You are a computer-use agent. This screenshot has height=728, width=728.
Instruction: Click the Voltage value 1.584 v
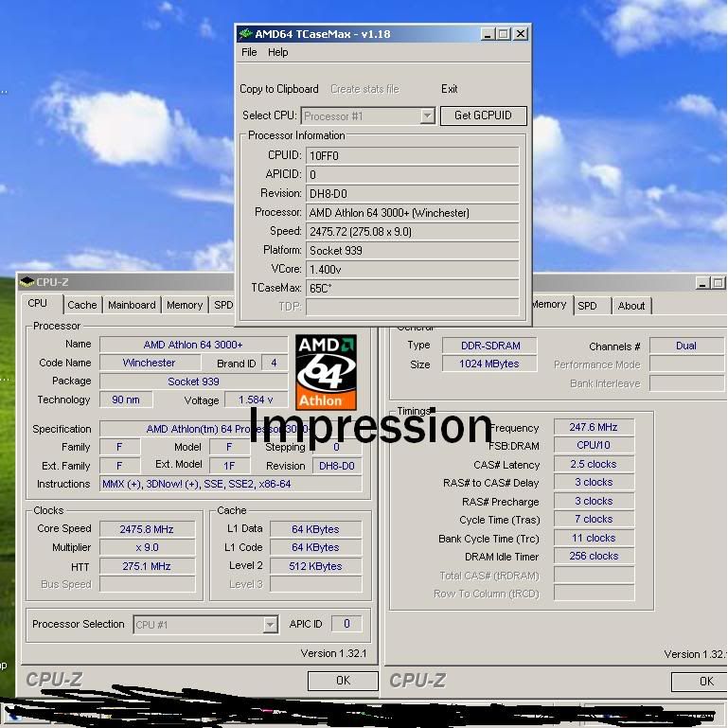point(256,400)
